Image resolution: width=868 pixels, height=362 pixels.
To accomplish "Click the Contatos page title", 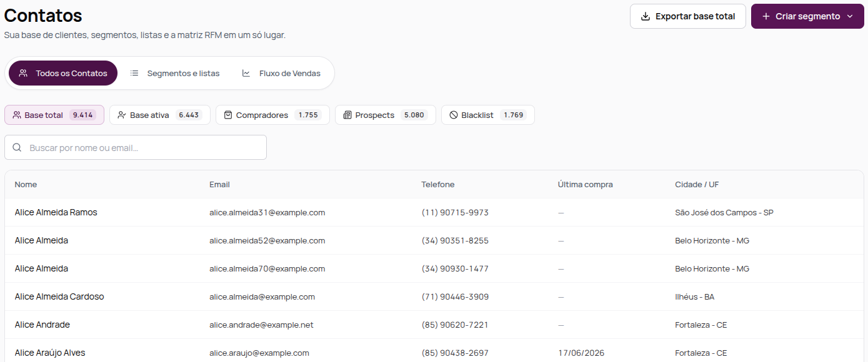I will click(x=43, y=16).
